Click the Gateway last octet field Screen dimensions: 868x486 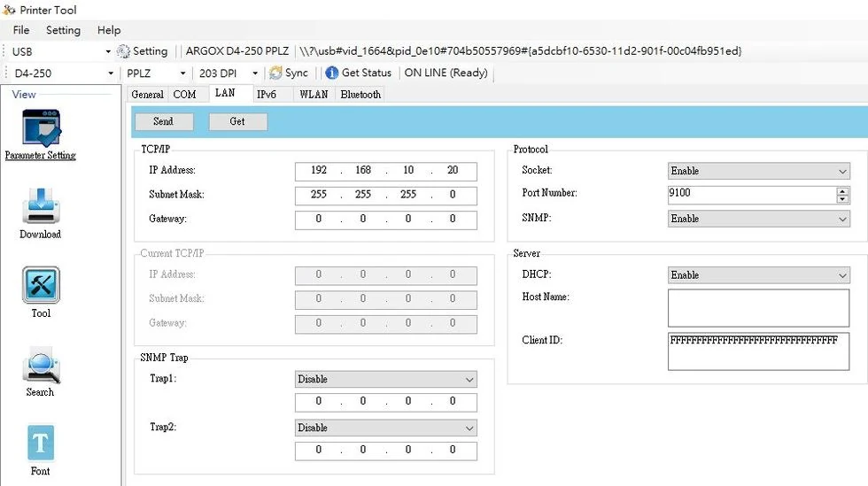coord(453,220)
